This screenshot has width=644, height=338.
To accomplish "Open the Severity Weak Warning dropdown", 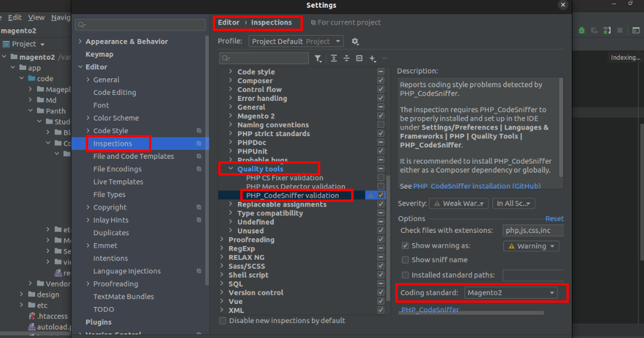I will coord(459,204).
